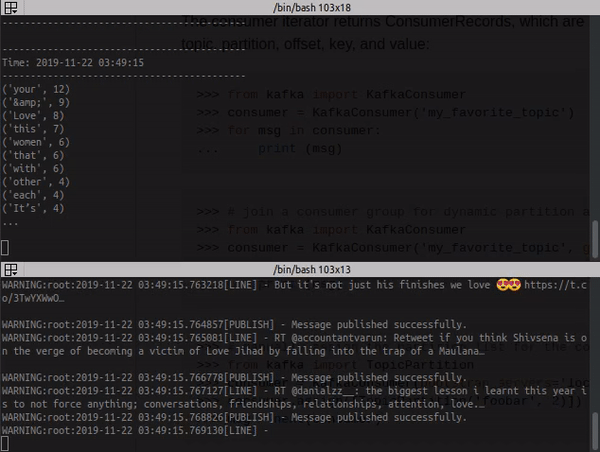
Task: Click the faded 'print (msg)' line behind the top terminal
Action: tap(300, 148)
